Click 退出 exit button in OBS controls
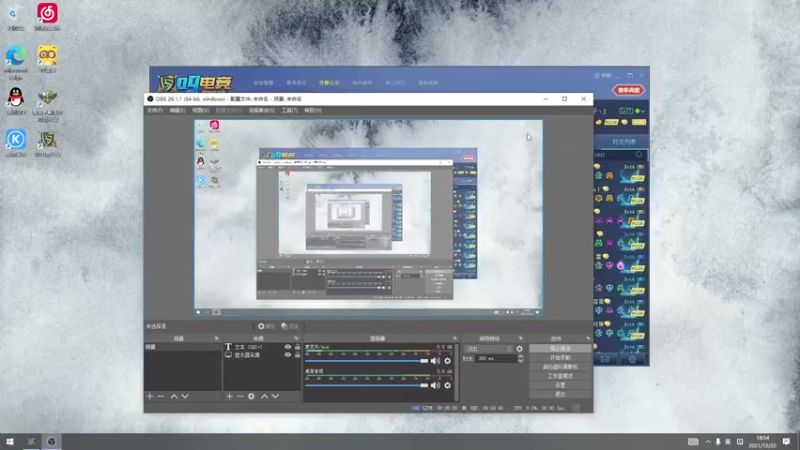Image resolution: width=800 pixels, height=450 pixels. coord(560,394)
